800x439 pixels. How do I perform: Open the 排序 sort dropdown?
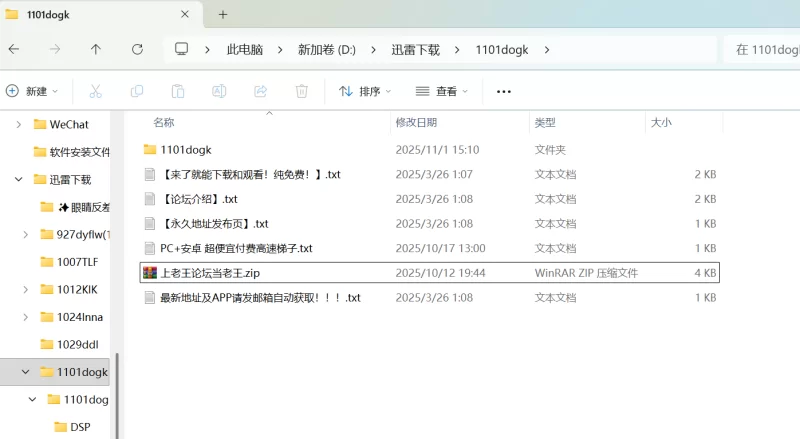pos(367,91)
